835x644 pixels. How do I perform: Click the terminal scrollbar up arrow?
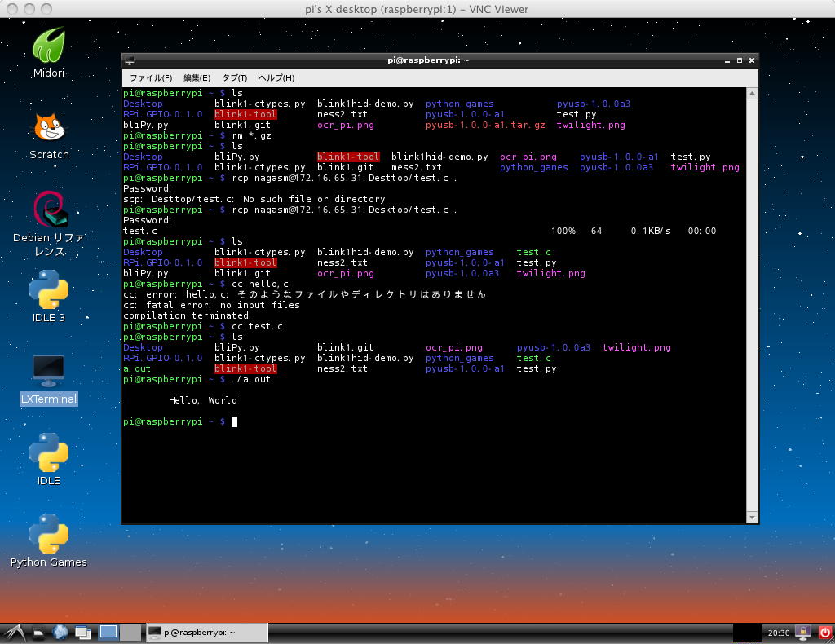752,93
